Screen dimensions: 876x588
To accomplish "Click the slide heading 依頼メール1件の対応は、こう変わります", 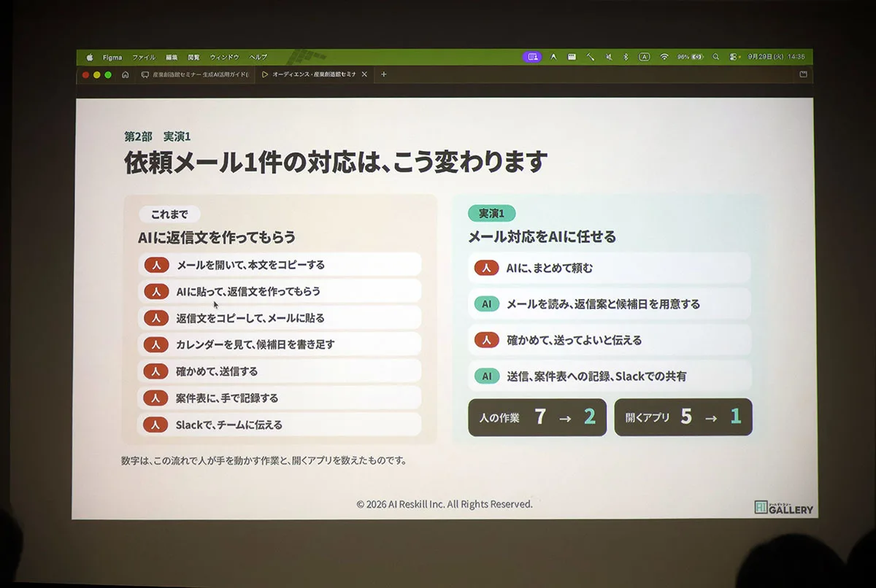I will click(336, 162).
